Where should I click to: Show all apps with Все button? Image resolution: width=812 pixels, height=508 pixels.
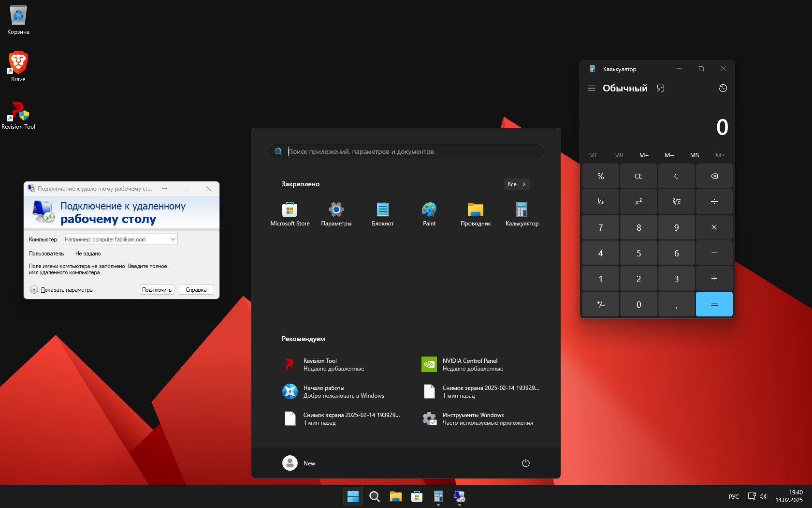click(x=516, y=184)
